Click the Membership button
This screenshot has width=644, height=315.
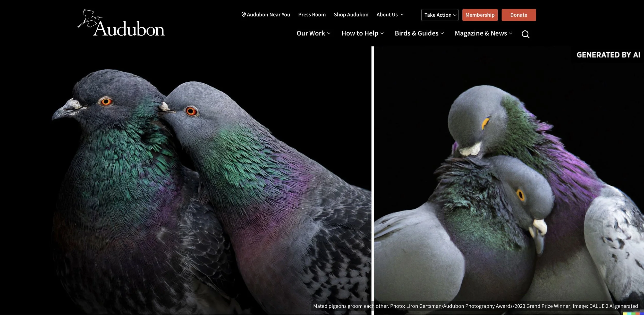coord(480,15)
